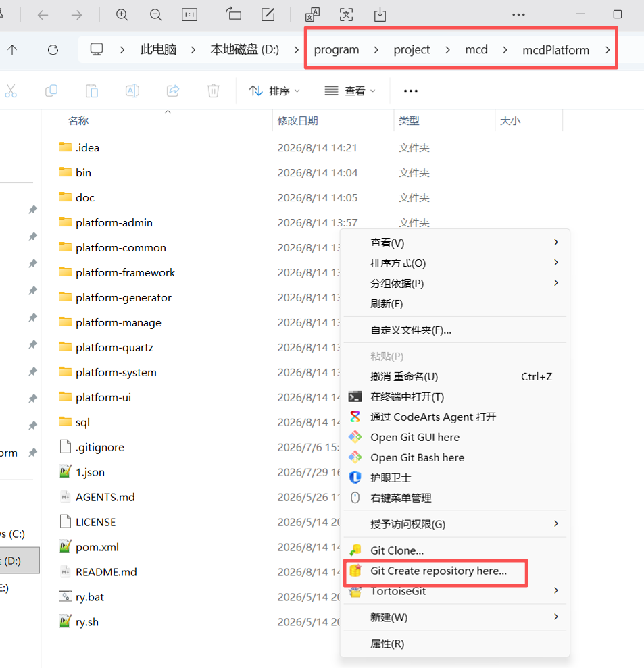The image size is (644, 668).
Task: Click the copy icon in Explorer toolbar
Action: [51, 91]
